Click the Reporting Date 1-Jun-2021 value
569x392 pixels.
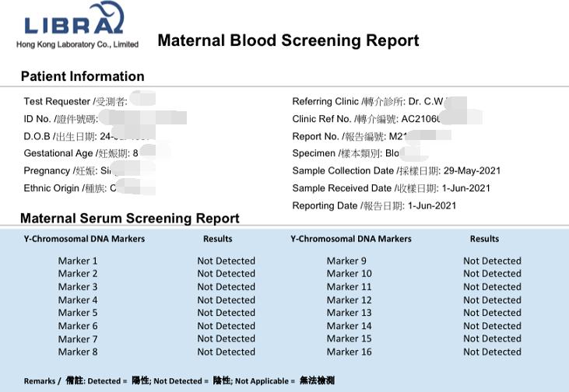pyautogui.click(x=432, y=206)
